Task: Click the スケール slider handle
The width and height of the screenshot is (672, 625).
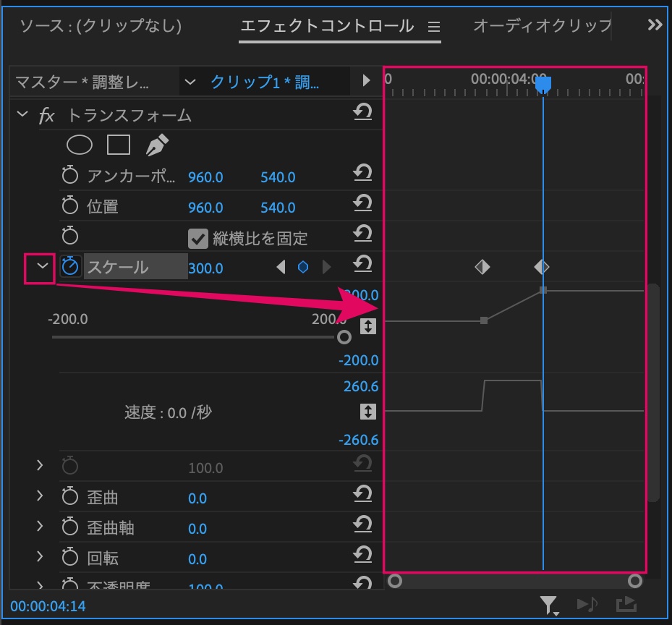Action: [x=344, y=337]
